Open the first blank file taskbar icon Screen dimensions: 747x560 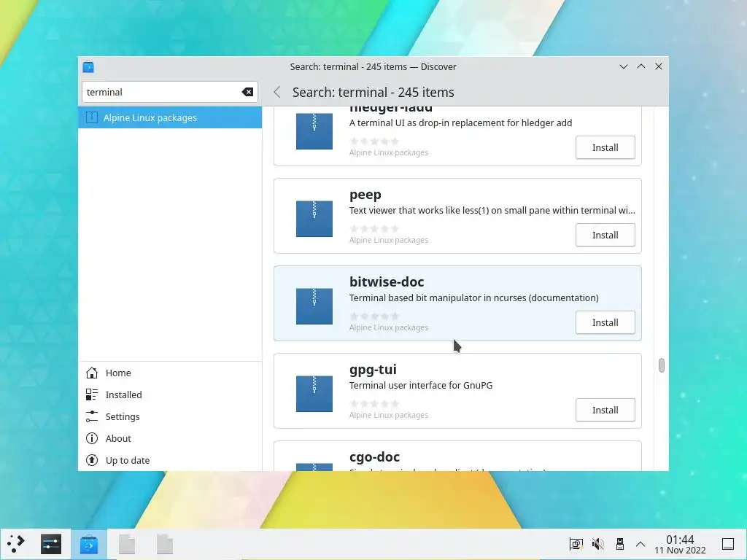[x=127, y=544]
